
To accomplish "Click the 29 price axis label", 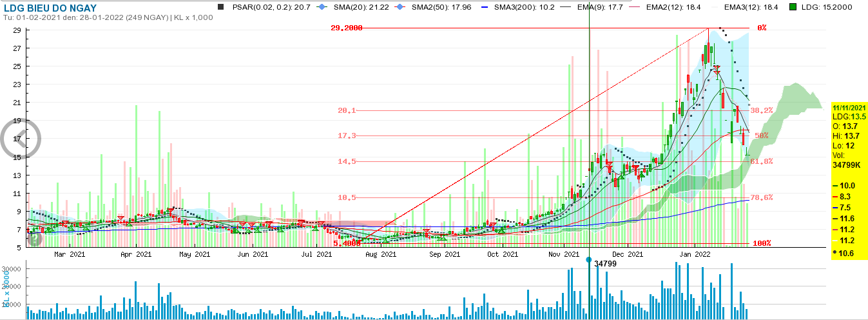I will [17, 30].
